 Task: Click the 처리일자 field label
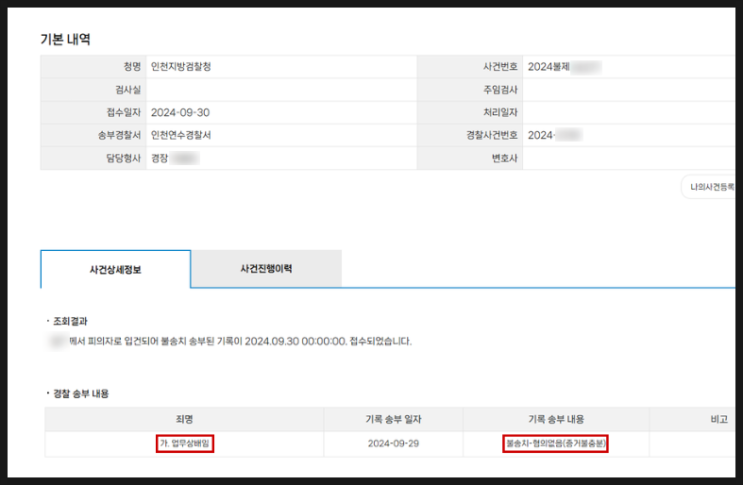click(x=500, y=112)
